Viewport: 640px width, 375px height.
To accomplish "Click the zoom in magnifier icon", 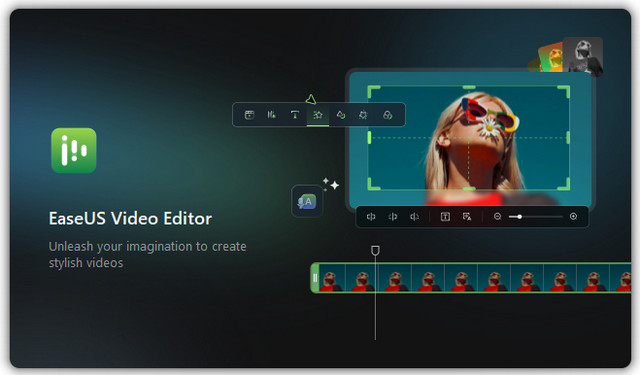I will coord(573,217).
